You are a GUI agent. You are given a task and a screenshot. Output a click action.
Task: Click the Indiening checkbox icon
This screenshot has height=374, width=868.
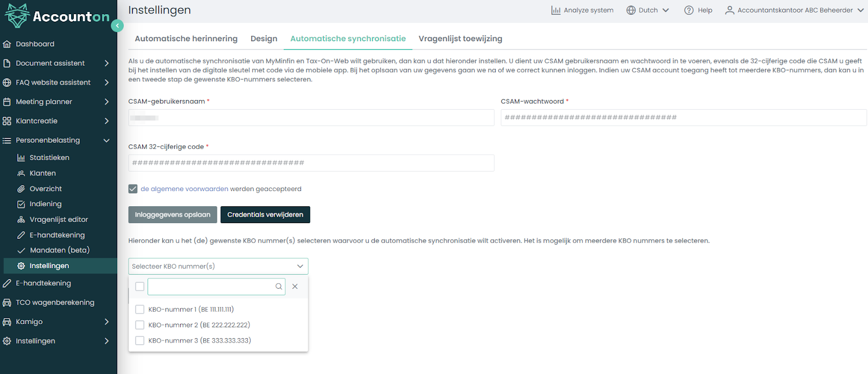[21, 204]
